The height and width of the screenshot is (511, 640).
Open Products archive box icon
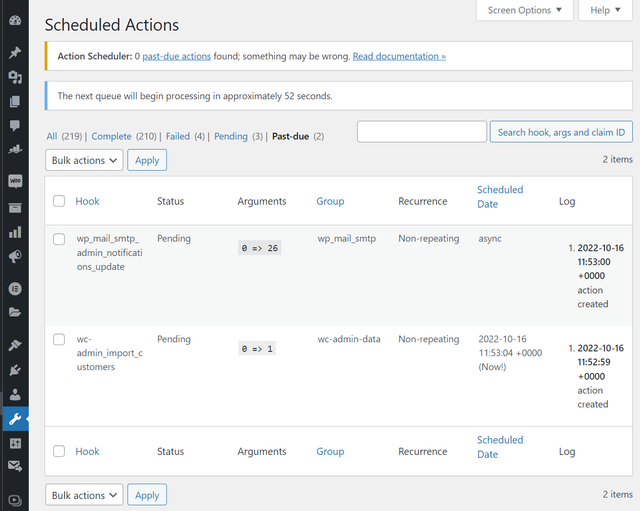coord(15,208)
